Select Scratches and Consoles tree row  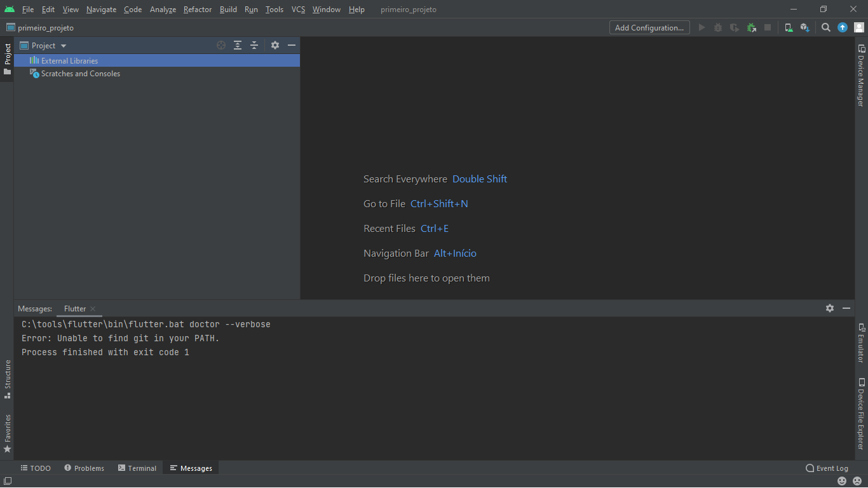coord(157,74)
